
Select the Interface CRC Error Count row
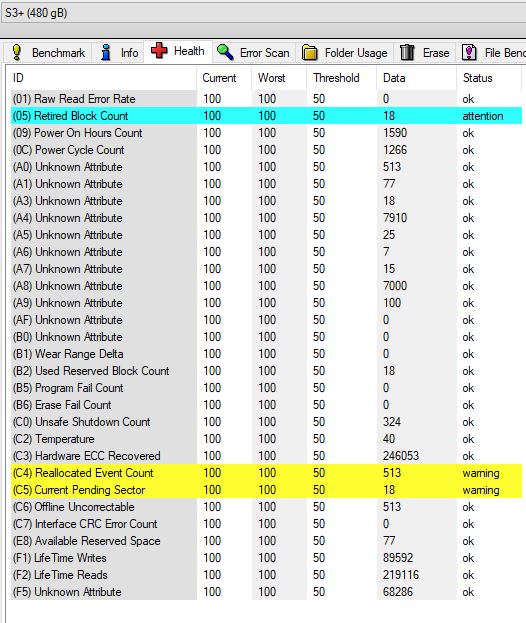click(266, 524)
